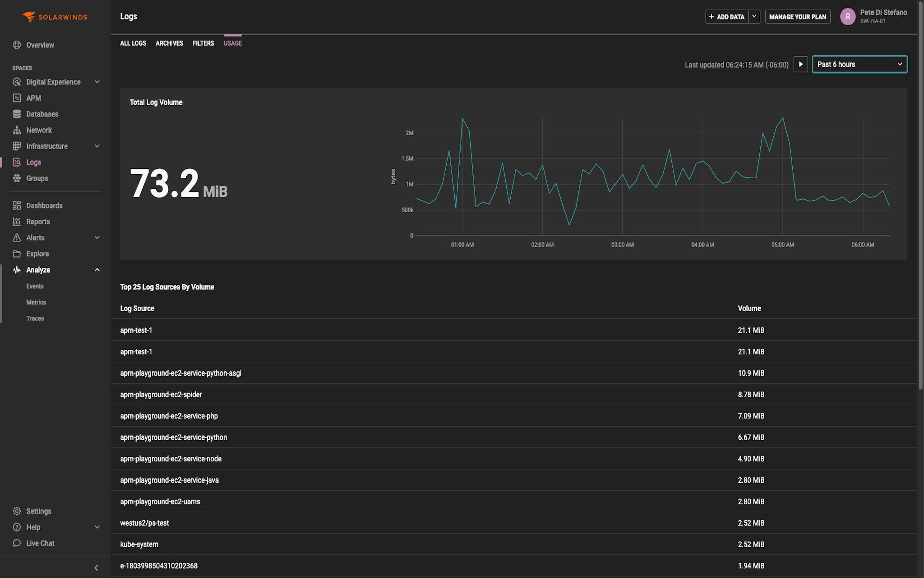Click the Dashboards icon in the sidebar
Screen dimensions: 924x578
17,205
